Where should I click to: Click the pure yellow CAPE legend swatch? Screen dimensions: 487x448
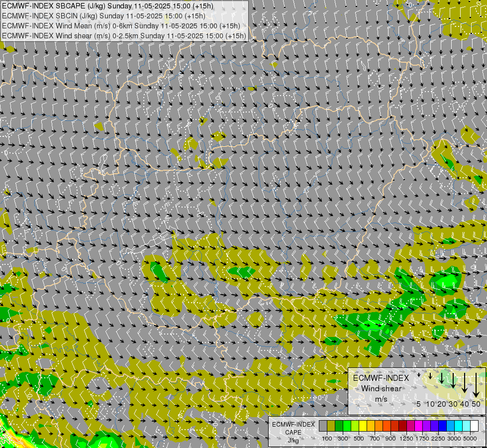pos(363,426)
